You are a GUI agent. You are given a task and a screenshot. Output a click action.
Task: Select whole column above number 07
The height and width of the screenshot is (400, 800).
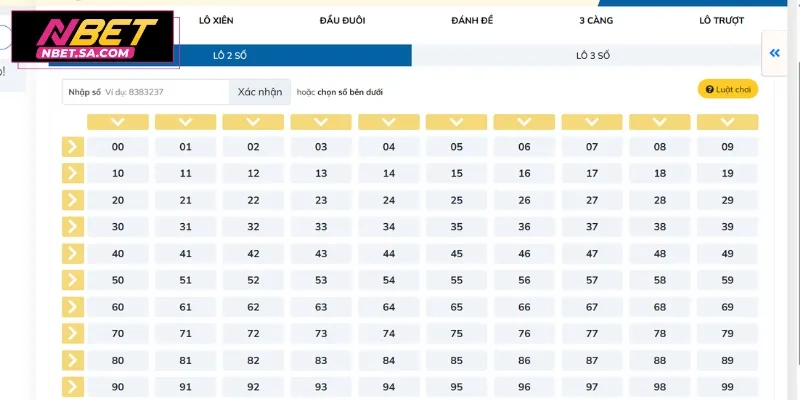click(592, 122)
